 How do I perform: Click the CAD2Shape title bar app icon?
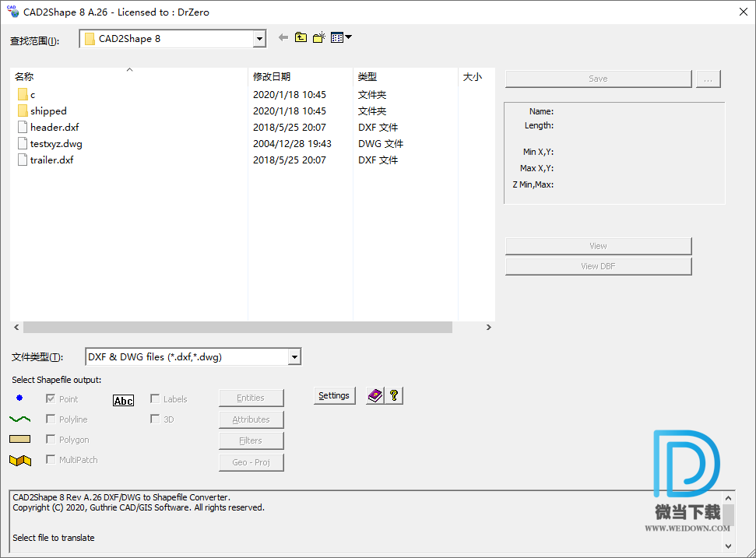point(12,12)
